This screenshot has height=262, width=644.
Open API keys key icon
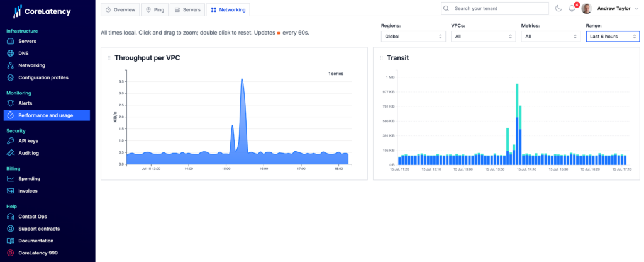[x=11, y=141]
